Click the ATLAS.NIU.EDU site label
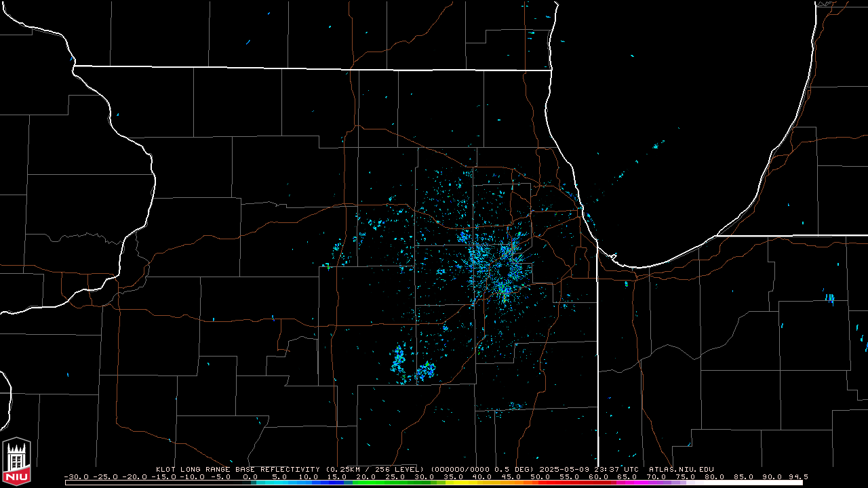The height and width of the screenshot is (488, 868). point(682,469)
